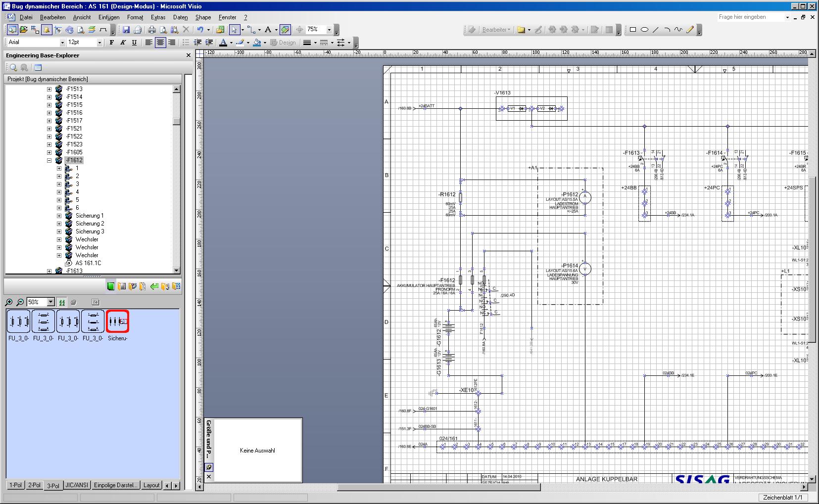Screen dimensions: 819x504
Task: Select the Pointer tool
Action: (235, 30)
